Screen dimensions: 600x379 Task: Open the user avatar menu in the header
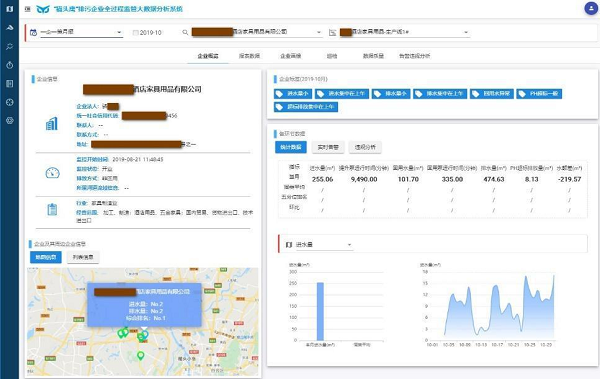591,8
